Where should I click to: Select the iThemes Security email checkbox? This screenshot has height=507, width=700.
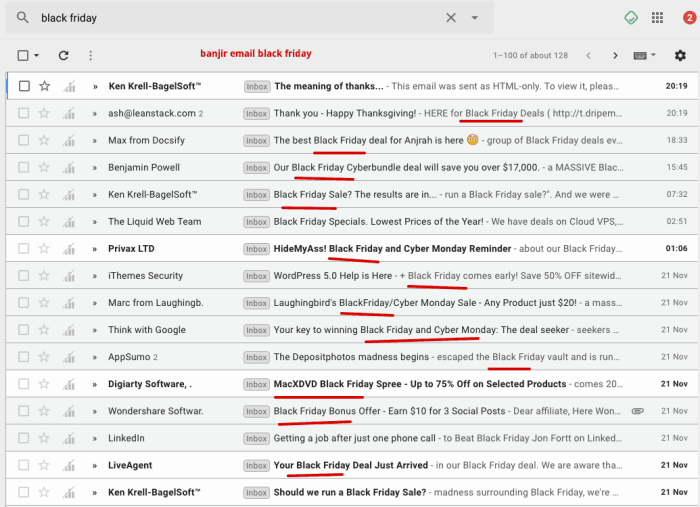click(24, 276)
